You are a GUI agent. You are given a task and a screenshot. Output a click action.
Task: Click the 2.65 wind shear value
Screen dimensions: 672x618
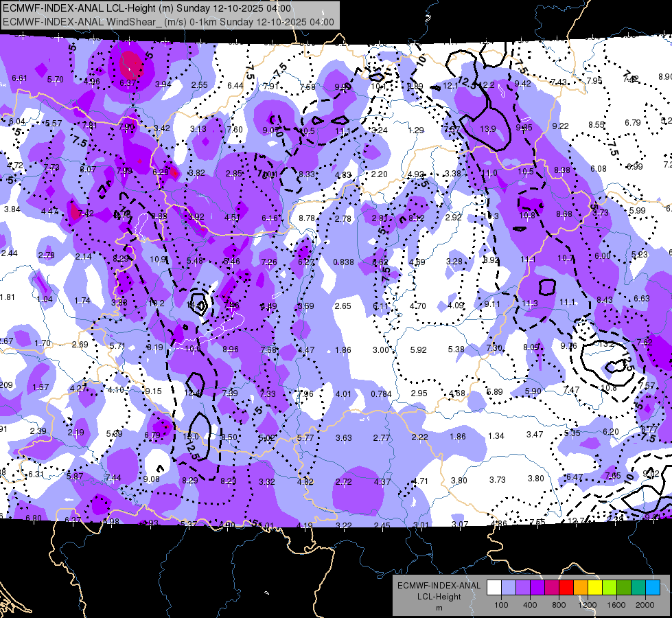coord(343,306)
